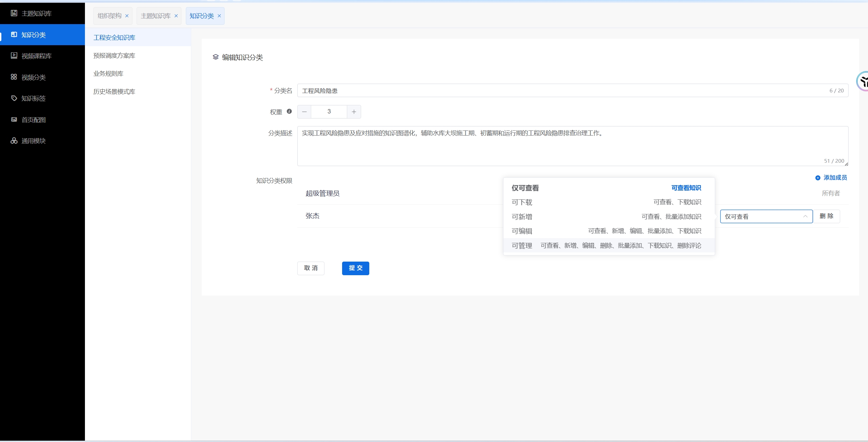This screenshot has height=442, width=868.
Task: Click the 提交 submit button
Action: 355,268
